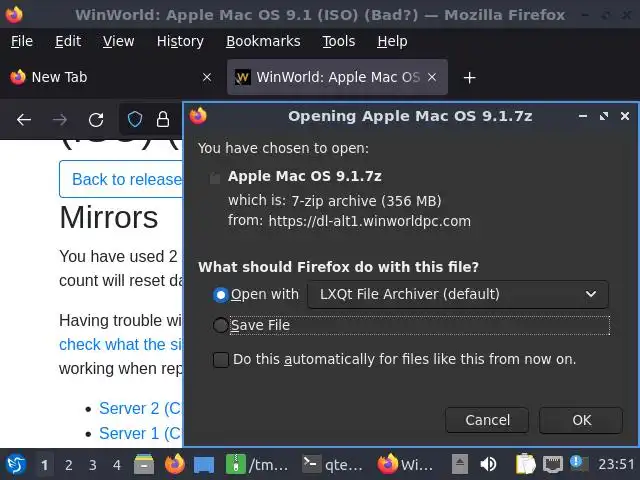
Task: Click the Mirrors heading on the page
Action: [109, 218]
